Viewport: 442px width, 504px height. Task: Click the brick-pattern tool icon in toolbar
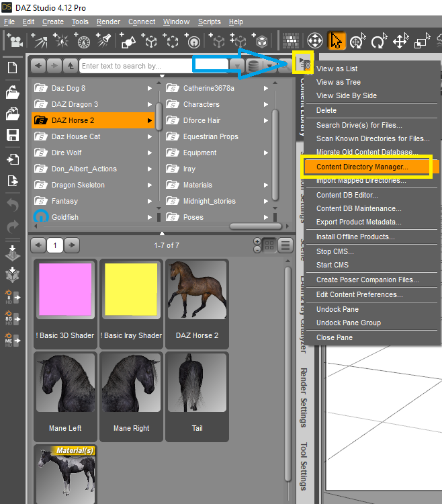291,41
